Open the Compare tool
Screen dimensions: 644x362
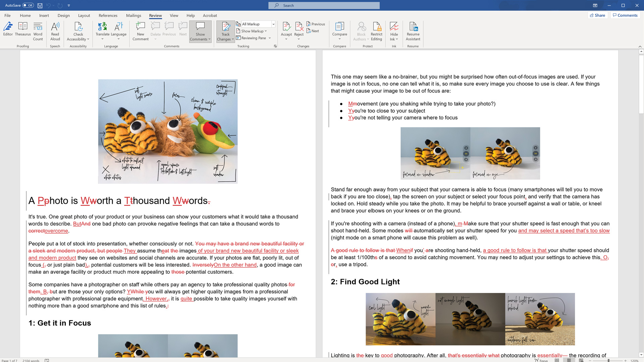(339, 32)
